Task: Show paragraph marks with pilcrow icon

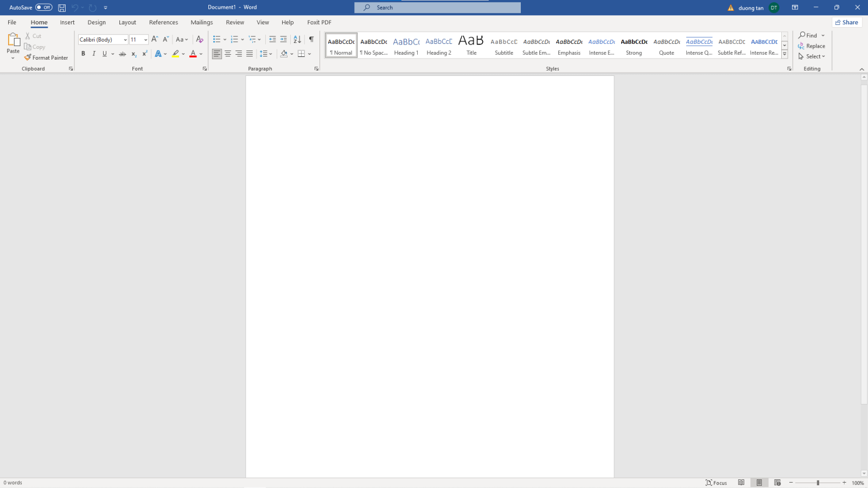Action: 311,40
